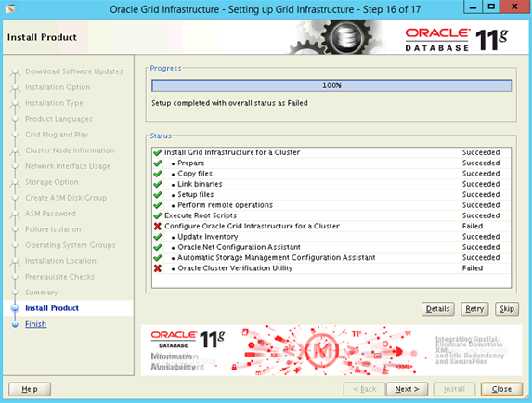
Task: Open the Finish step link
Action: coord(35,324)
